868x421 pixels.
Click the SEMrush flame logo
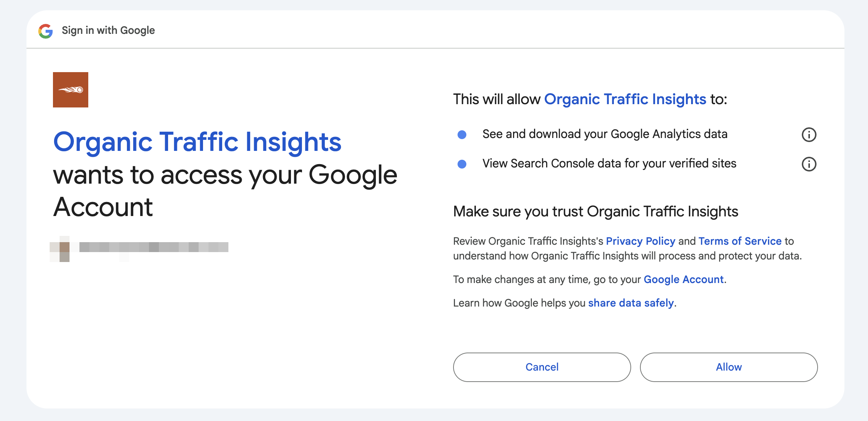tap(71, 89)
